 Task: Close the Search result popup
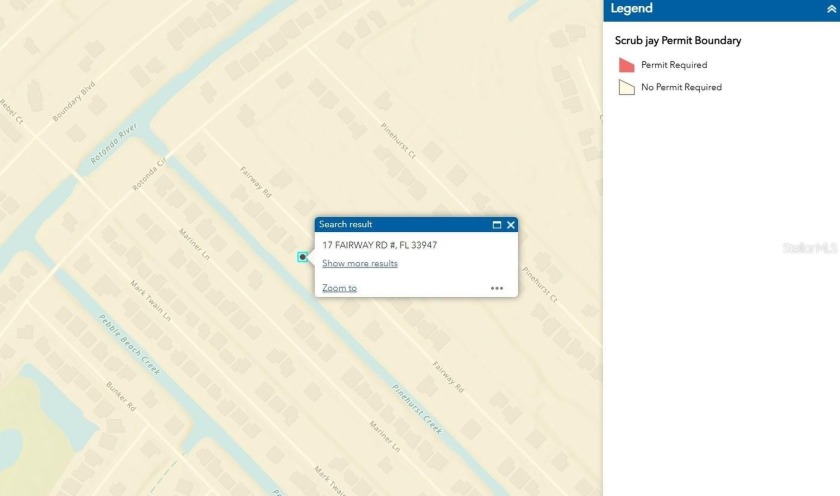tap(511, 225)
